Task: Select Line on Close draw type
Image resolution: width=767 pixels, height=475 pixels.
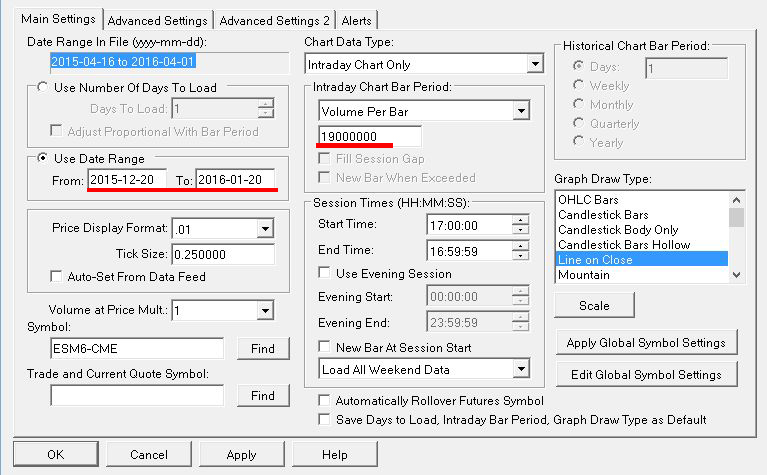Action: tap(642, 259)
